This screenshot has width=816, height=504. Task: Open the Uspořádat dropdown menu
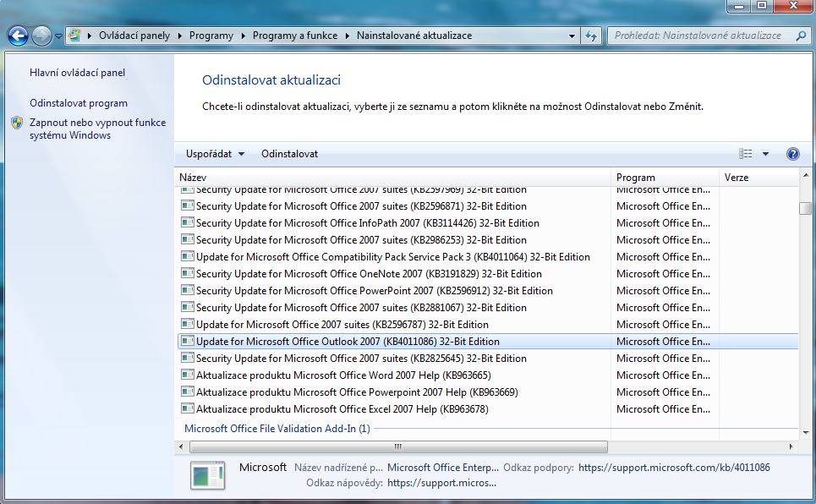(215, 154)
